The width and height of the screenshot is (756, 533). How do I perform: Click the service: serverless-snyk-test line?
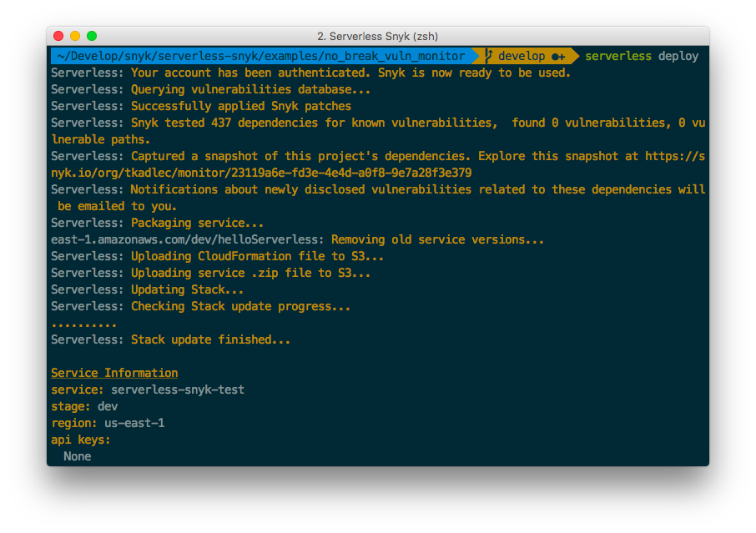[146, 390]
